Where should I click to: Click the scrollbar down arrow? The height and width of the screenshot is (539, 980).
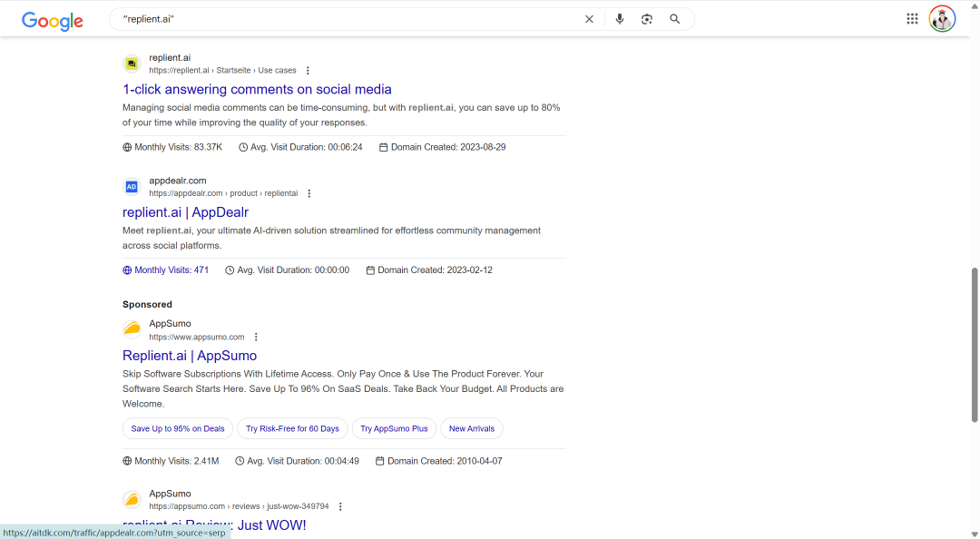[974, 534]
